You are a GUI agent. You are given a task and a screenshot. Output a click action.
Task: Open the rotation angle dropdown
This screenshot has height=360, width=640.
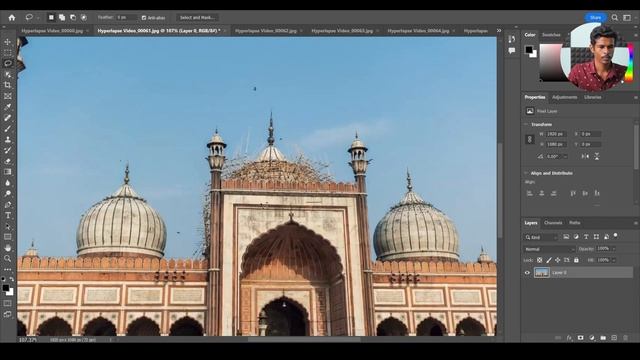tap(565, 156)
